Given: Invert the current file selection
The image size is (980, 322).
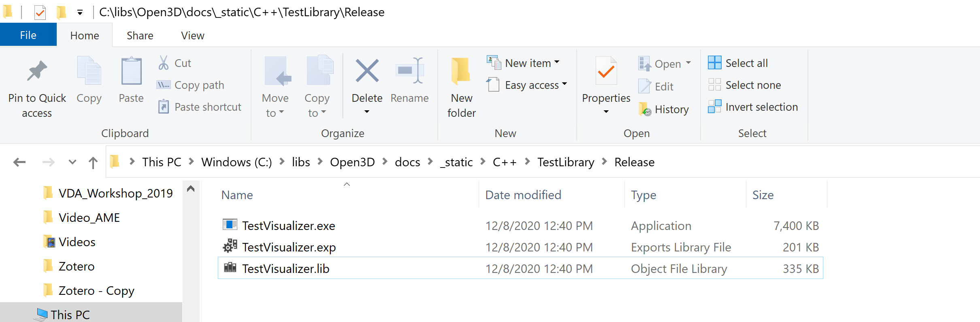Looking at the screenshot, I should (x=753, y=107).
